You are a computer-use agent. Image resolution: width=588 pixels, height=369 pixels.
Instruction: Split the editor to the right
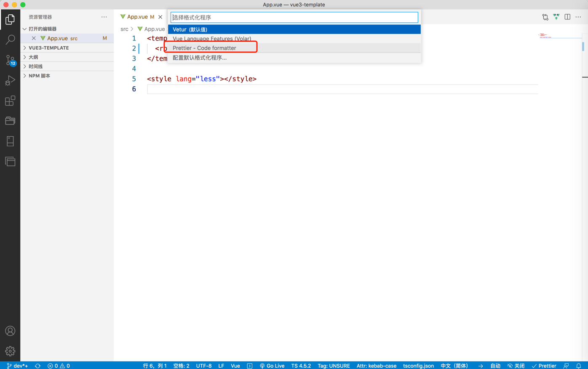567,17
